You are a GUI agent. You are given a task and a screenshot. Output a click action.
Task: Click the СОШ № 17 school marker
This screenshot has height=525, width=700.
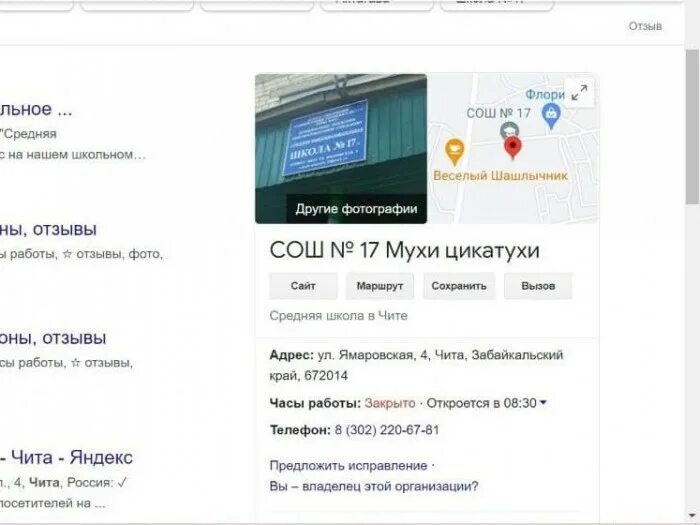coord(509,130)
